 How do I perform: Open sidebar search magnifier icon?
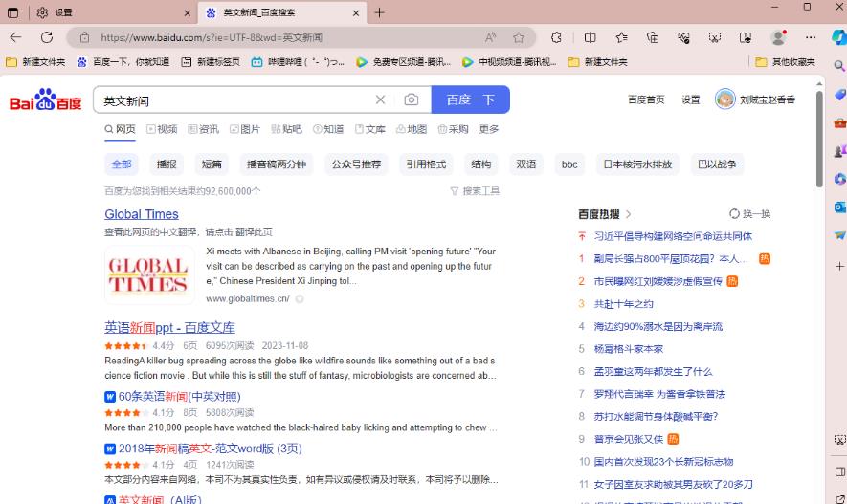[x=839, y=66]
